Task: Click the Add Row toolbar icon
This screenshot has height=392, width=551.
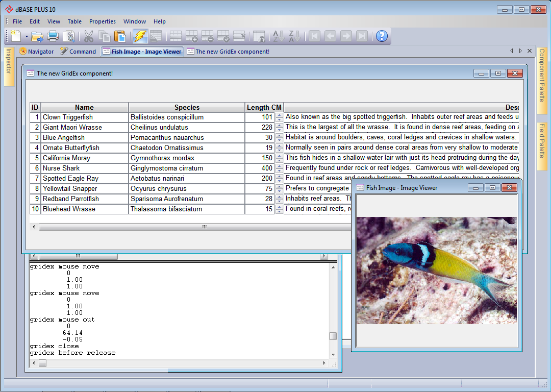Action: tap(191, 36)
